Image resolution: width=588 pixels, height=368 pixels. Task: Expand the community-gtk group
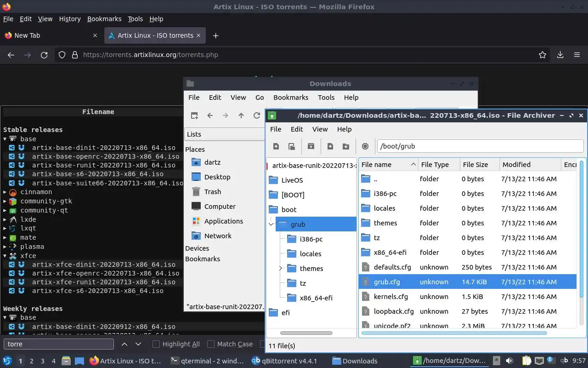(x=5, y=201)
